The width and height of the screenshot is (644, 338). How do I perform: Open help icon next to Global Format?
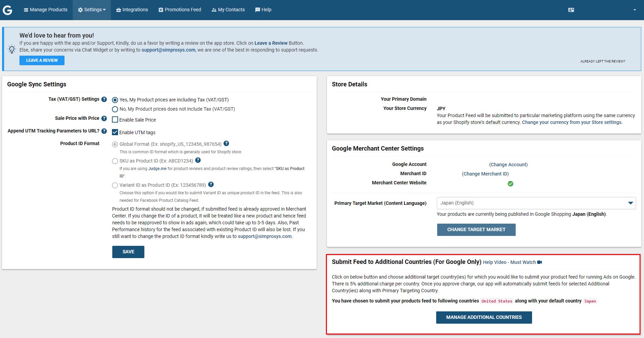coord(226,143)
